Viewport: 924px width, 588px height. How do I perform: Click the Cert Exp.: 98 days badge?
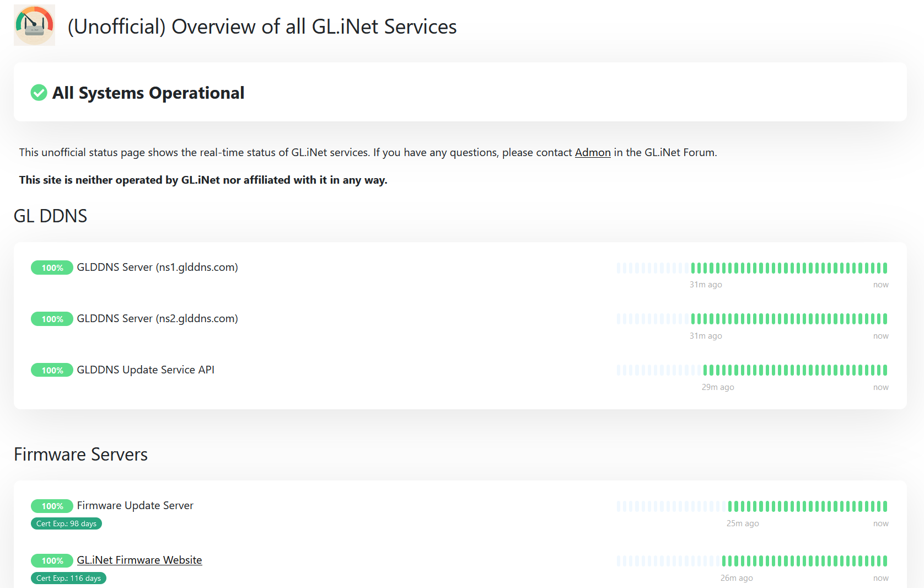pyautogui.click(x=66, y=523)
